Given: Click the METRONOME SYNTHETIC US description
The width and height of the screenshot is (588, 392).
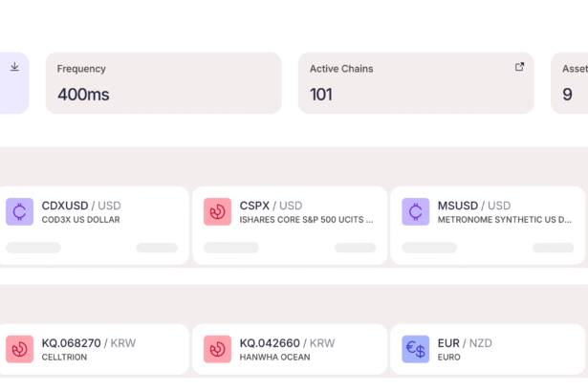Looking at the screenshot, I should point(504,220).
